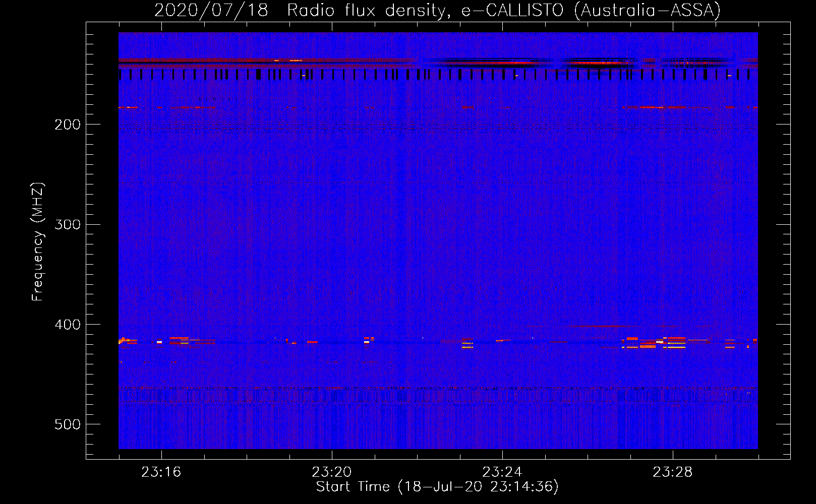This screenshot has height=504, width=816.
Task: Click the 'Start Time (18-Jul-20 23:14:36)' label
Action: pos(437,487)
